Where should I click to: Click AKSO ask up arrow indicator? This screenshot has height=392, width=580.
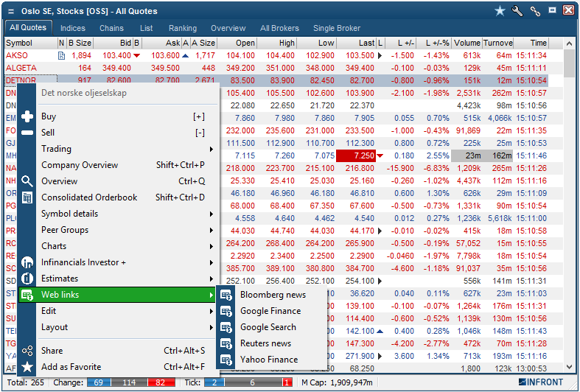tap(186, 56)
